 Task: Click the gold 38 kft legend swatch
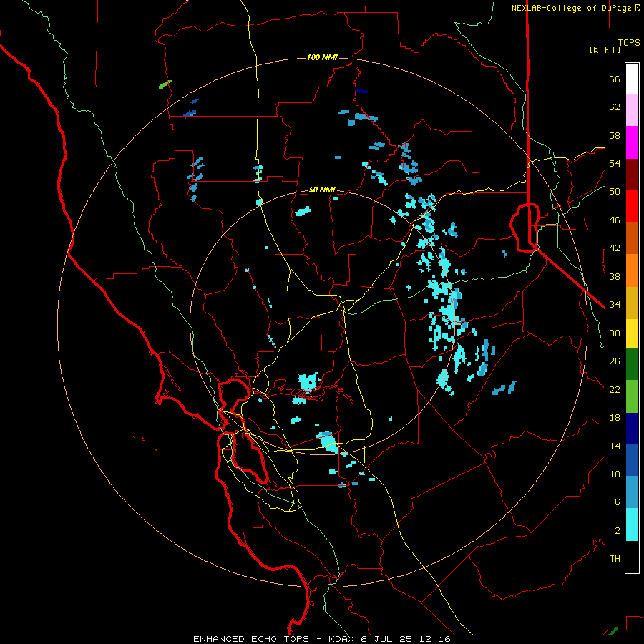point(632,302)
